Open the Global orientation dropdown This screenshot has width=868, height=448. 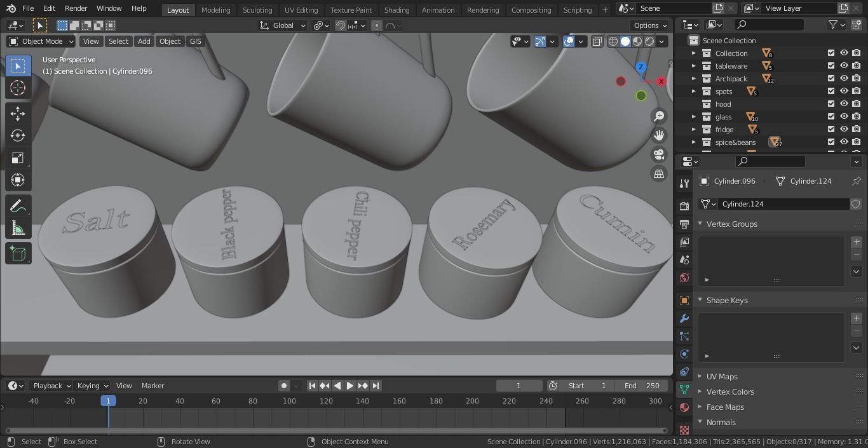tap(282, 25)
